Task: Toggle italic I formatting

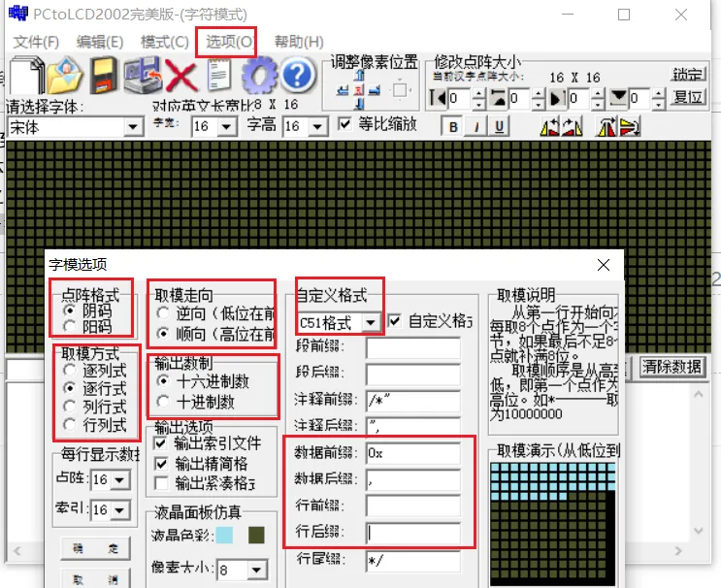Action: pos(475,126)
